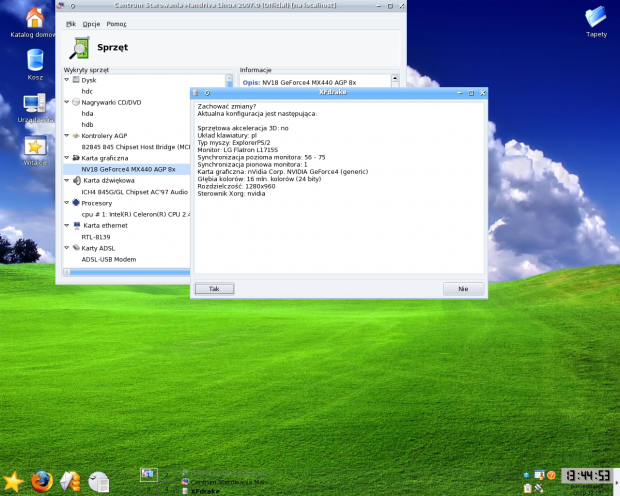620x496 pixels.
Task: Select ICH4 845G/GL Chipset AC'97 Audio entry
Action: pyautogui.click(x=134, y=192)
